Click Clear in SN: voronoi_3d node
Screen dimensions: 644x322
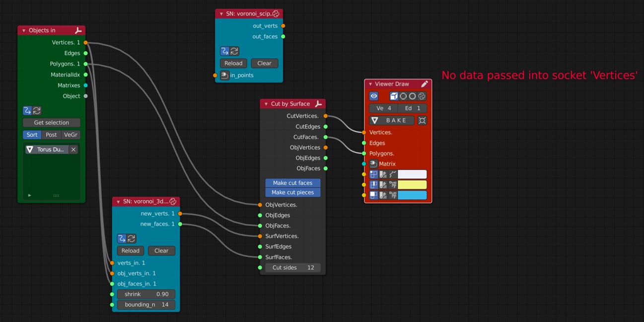pyautogui.click(x=161, y=251)
